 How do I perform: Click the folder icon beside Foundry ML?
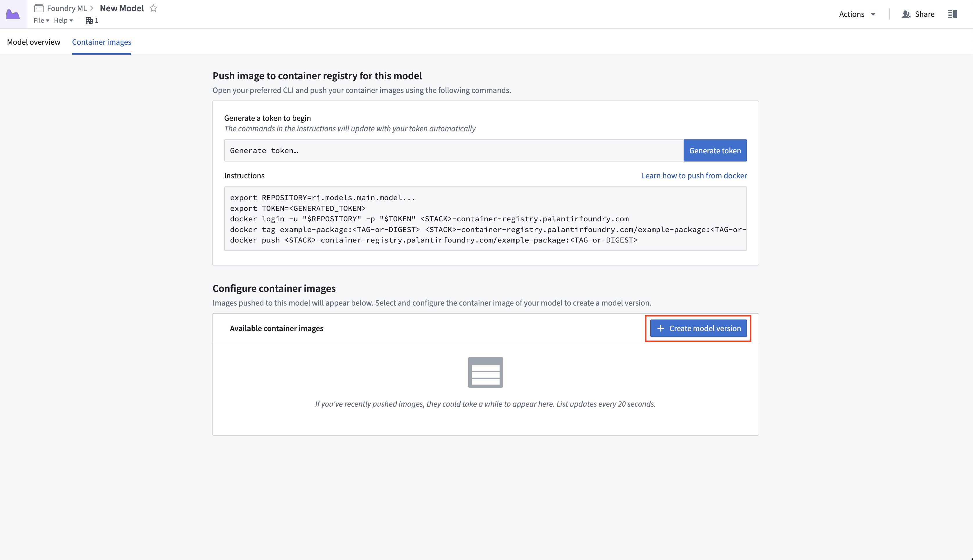[x=38, y=8]
